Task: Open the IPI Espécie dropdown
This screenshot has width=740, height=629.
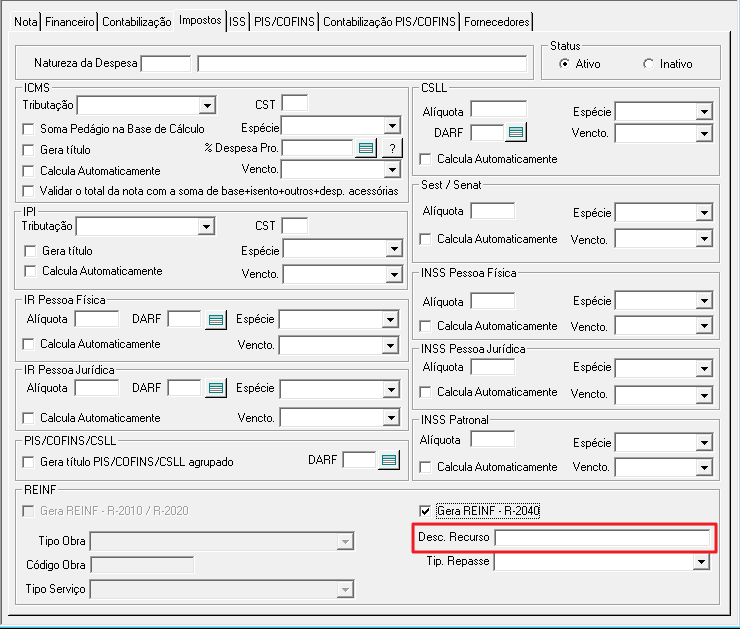Action: tap(394, 249)
